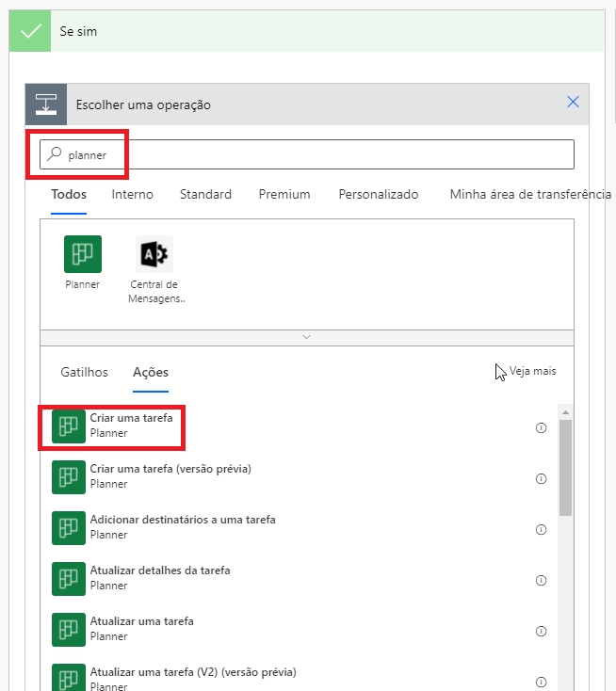This screenshot has width=616, height=691.
Task: Click the actions list scrollbar thumb
Action: coord(565,468)
